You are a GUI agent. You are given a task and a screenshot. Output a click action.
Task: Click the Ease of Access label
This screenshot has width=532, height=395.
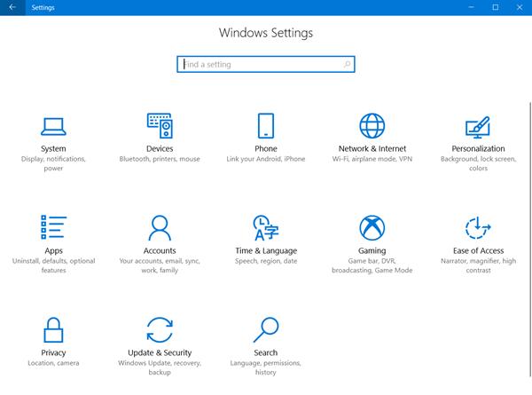pos(478,250)
